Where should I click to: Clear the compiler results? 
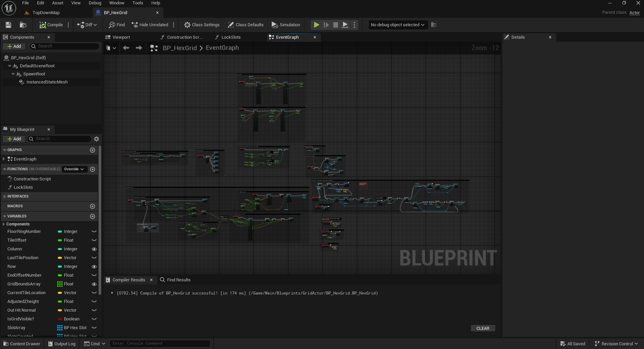click(x=483, y=328)
